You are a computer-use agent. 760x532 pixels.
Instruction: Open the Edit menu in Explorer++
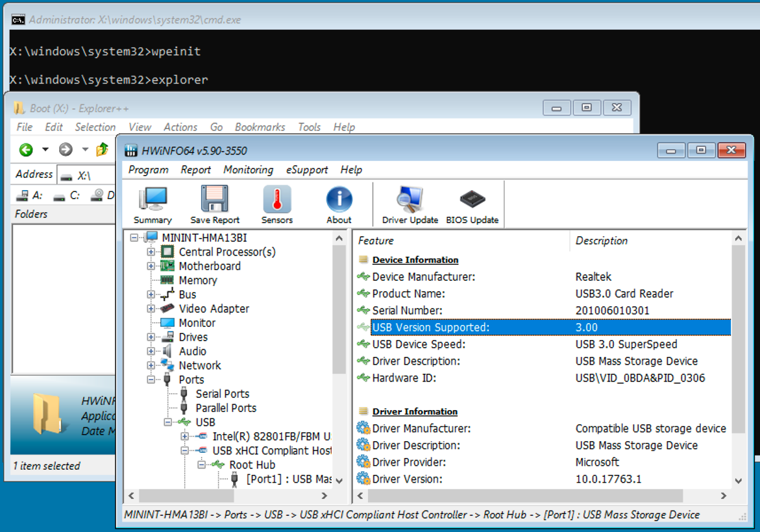[54, 127]
